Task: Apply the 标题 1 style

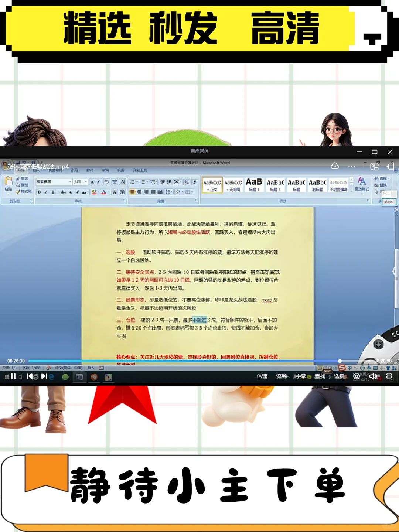Action: 254,185
